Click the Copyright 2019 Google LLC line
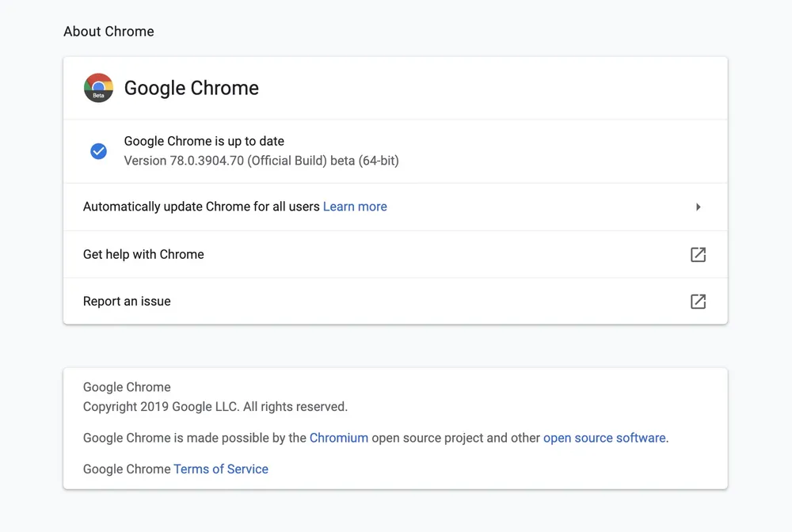Viewport: 792px width, 532px height. 215,407
